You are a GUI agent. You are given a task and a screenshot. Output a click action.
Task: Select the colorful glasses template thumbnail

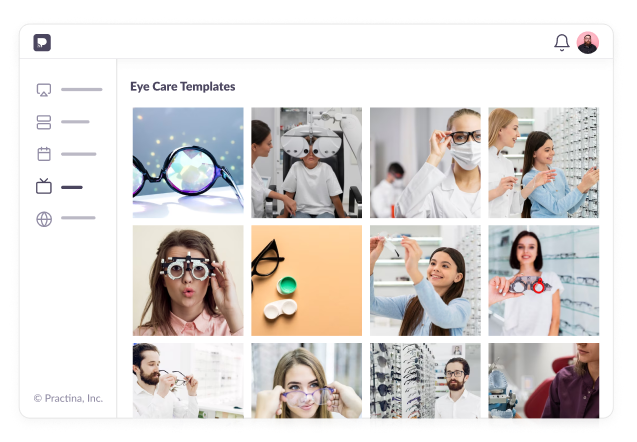188,162
